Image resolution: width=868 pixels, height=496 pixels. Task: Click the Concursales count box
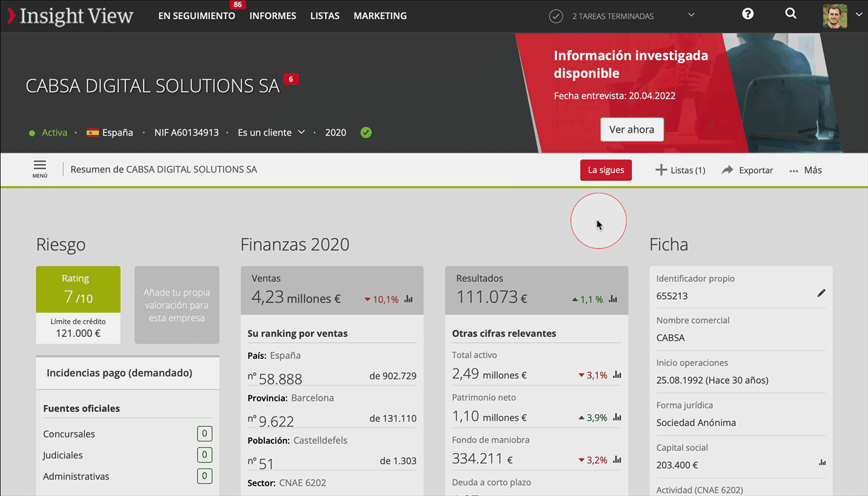204,434
